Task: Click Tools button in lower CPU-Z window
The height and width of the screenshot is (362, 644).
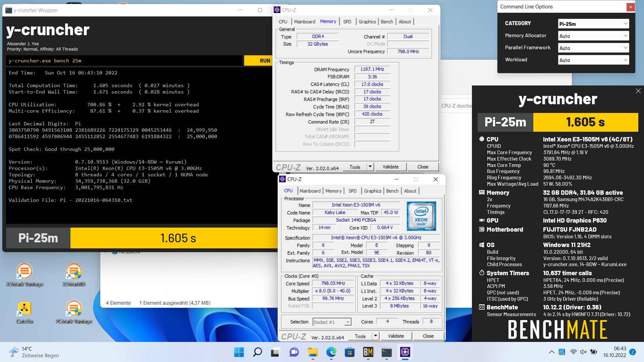Action: pyautogui.click(x=360, y=336)
